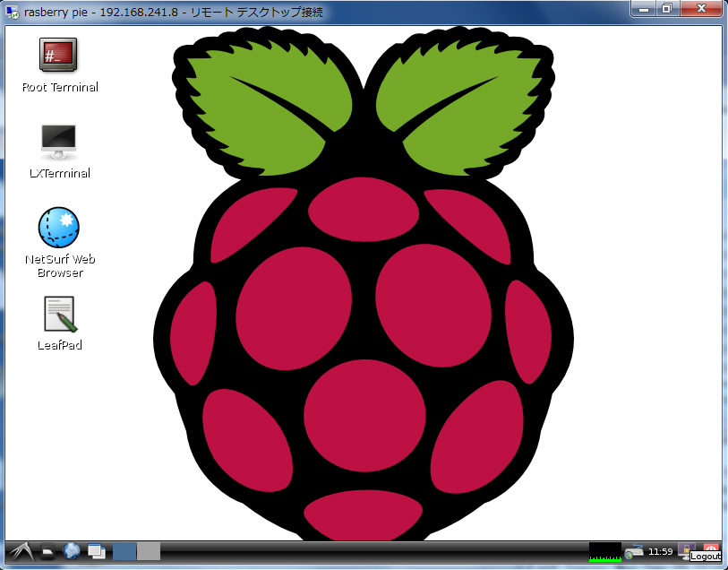The image size is (728, 570).
Task: Click the green CPU usage monitor
Action: pos(605,551)
